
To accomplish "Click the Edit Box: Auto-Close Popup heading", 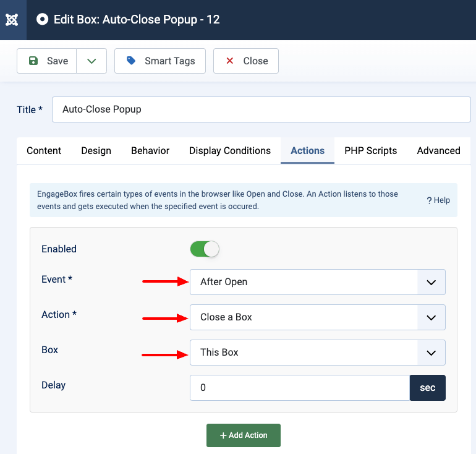I will tap(137, 19).
